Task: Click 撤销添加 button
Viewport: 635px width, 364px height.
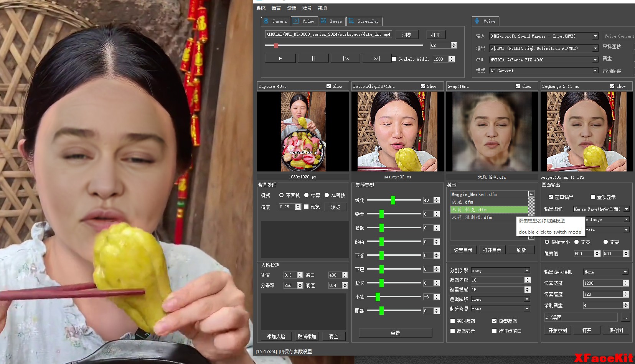Action: click(307, 336)
